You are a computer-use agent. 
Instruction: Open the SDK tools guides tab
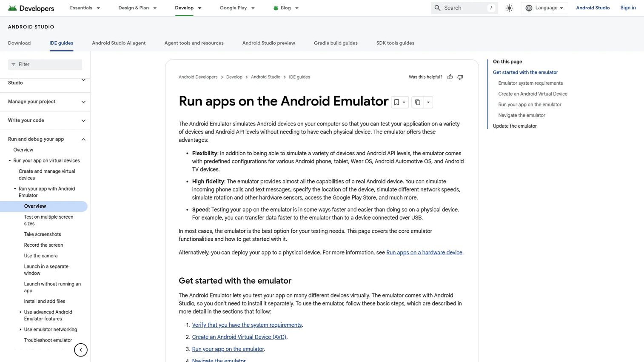[395, 43]
